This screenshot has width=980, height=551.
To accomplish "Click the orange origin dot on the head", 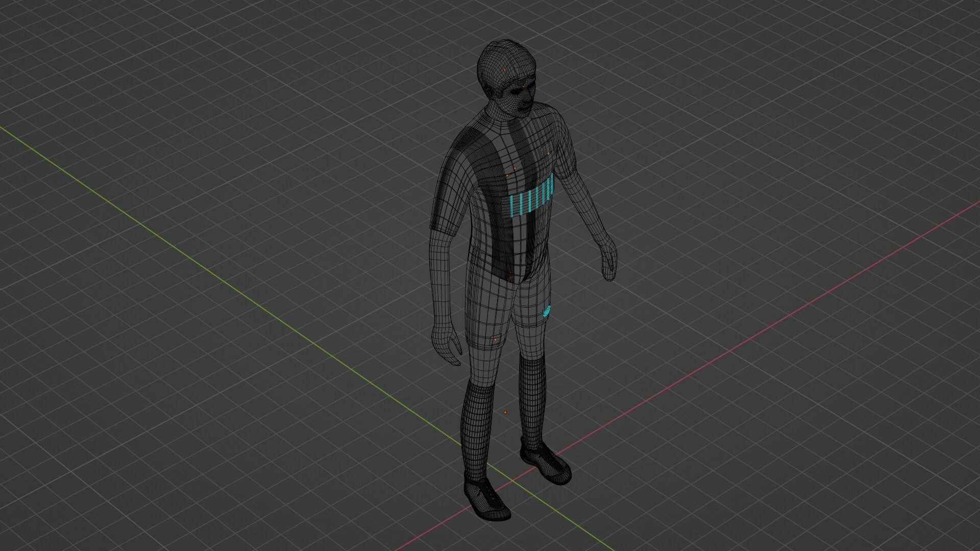I will (x=505, y=69).
